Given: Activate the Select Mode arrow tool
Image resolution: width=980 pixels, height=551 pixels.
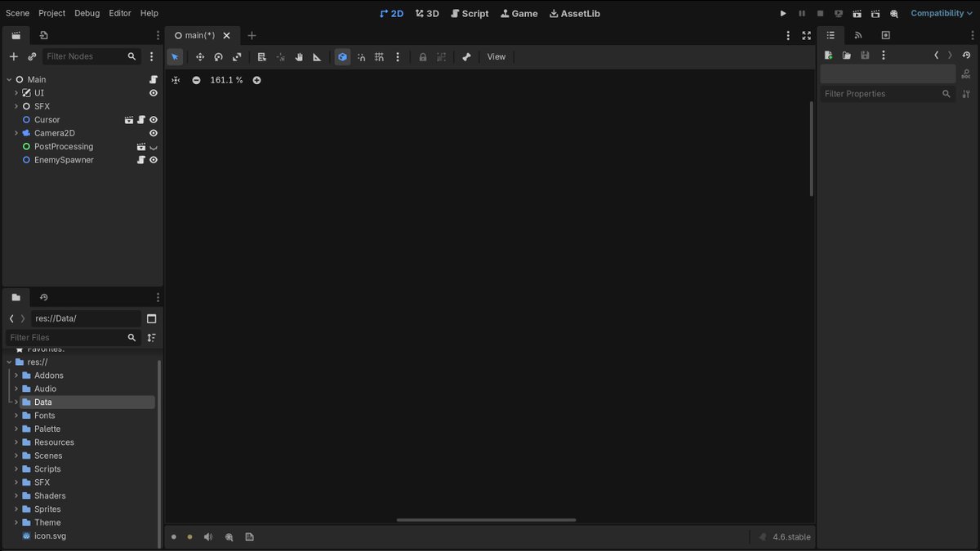Looking at the screenshot, I should (x=175, y=57).
